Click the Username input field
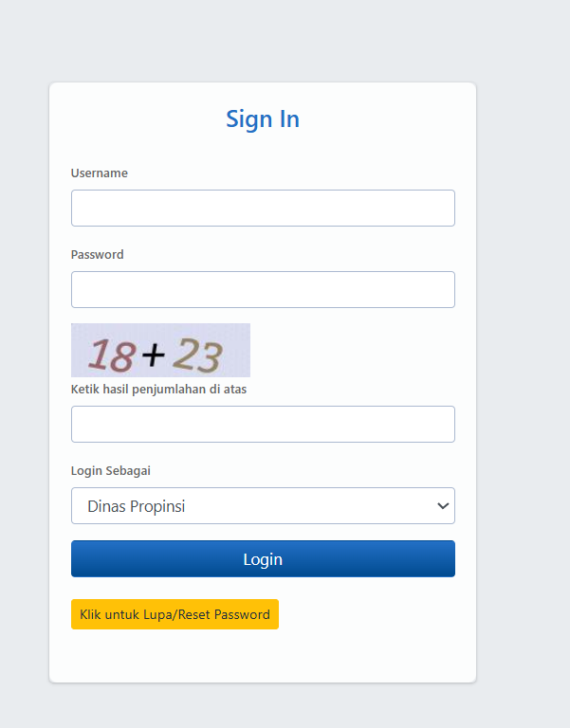The image size is (570, 728). (x=263, y=208)
